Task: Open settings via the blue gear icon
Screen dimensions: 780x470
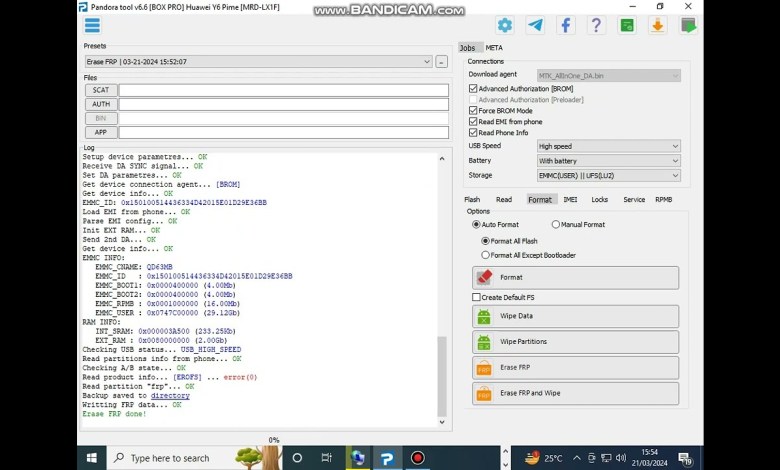Action: click(505, 25)
